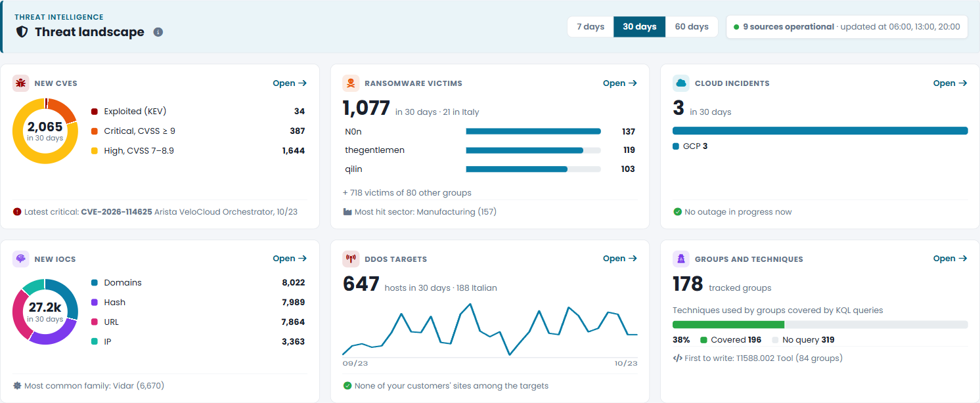Click the thegentlemen ransomware group bar
Viewport: 980px width, 403px height.
pos(533,150)
